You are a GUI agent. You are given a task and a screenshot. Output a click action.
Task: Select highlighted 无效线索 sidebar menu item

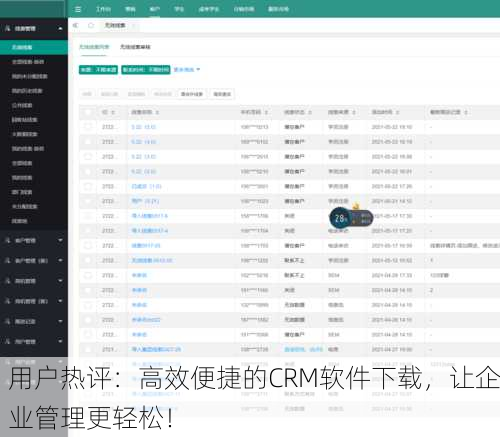pos(34,47)
